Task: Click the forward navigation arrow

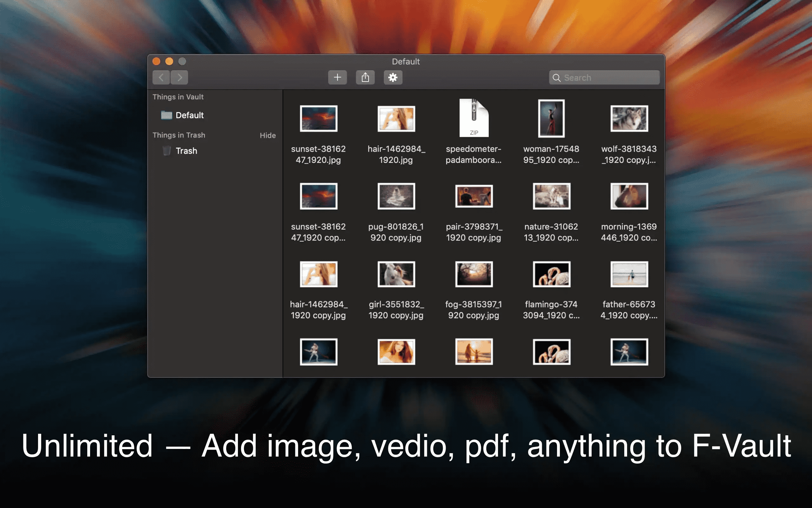Action: pyautogui.click(x=180, y=77)
